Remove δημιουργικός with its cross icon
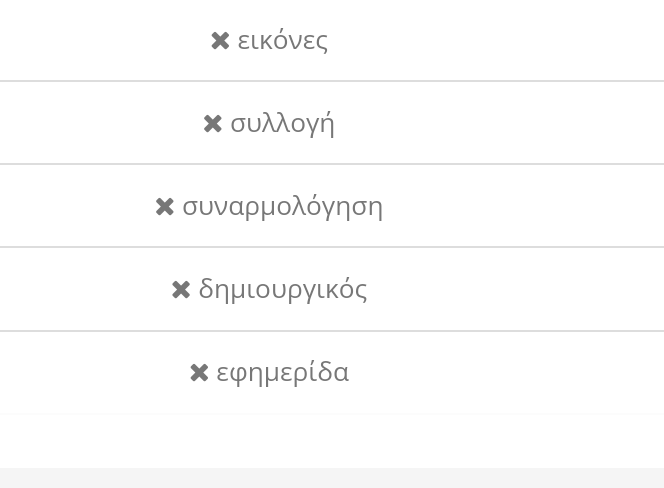 181,290
